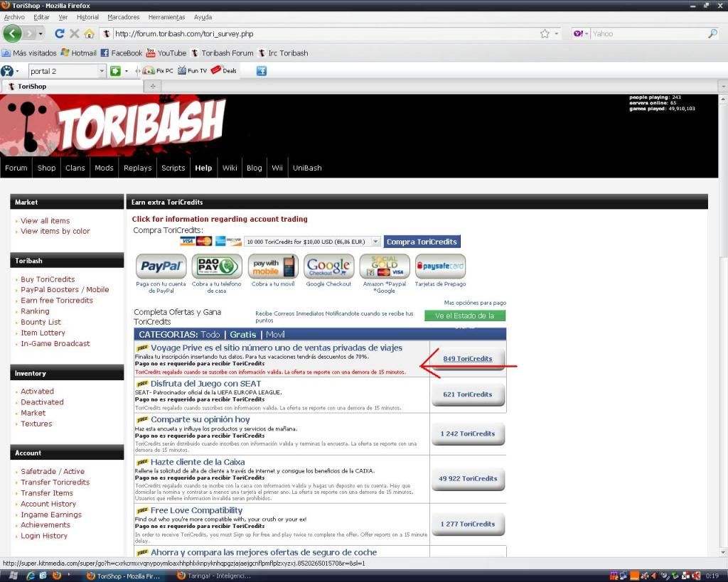Select DaoPay payment method icon

click(x=217, y=266)
